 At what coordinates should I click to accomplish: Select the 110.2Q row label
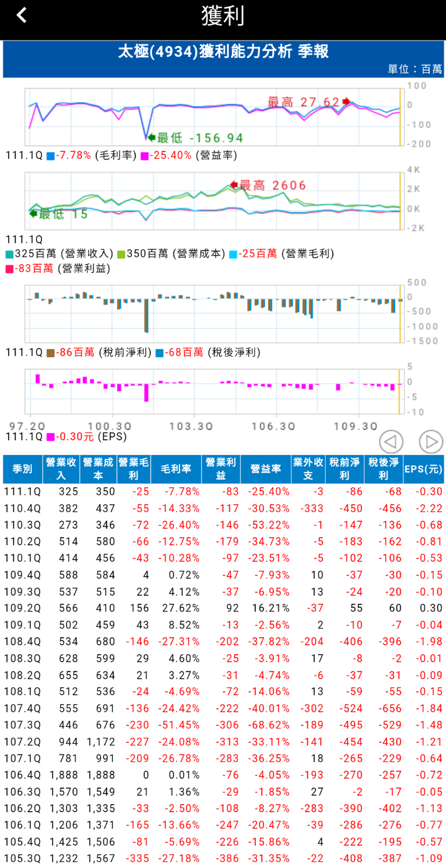tap(22, 542)
